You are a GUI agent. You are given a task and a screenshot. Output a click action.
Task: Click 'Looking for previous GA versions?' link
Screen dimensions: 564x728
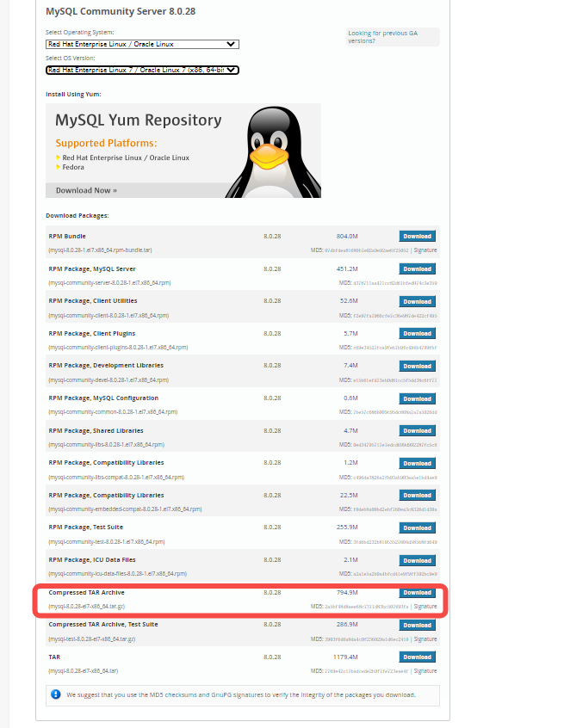coord(383,37)
